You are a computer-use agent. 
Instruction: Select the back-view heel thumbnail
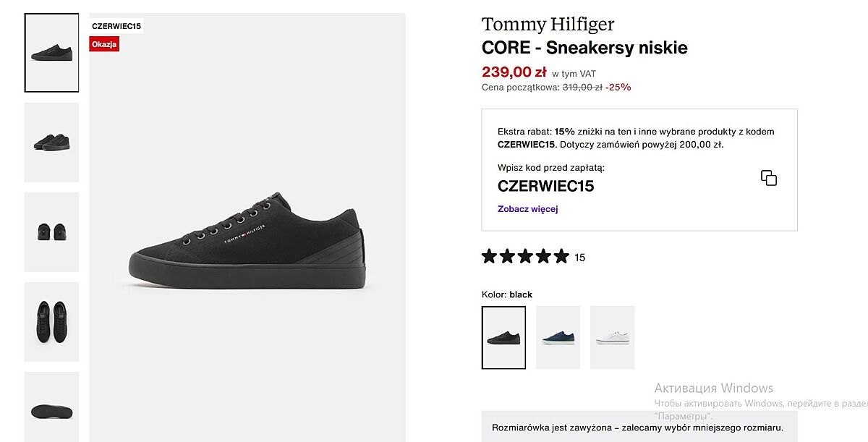tap(51, 231)
